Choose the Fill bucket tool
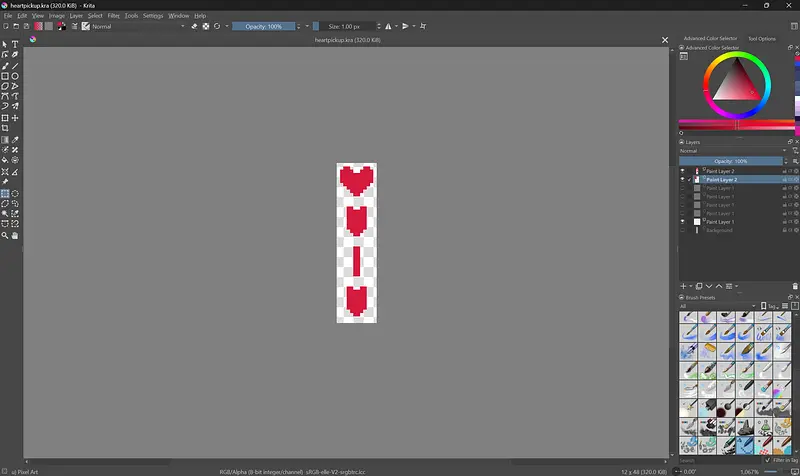This screenshot has height=476, width=800. coord(5,160)
